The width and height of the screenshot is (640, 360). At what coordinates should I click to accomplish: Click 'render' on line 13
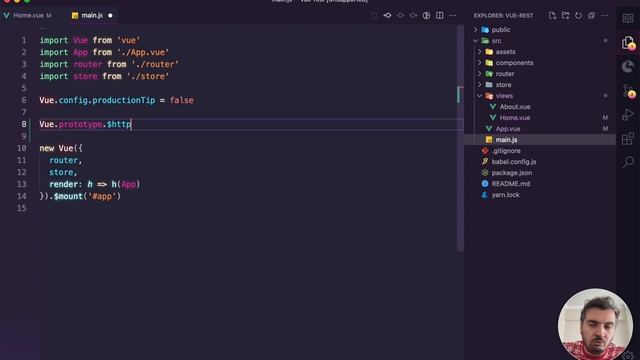pyautogui.click(x=63, y=184)
